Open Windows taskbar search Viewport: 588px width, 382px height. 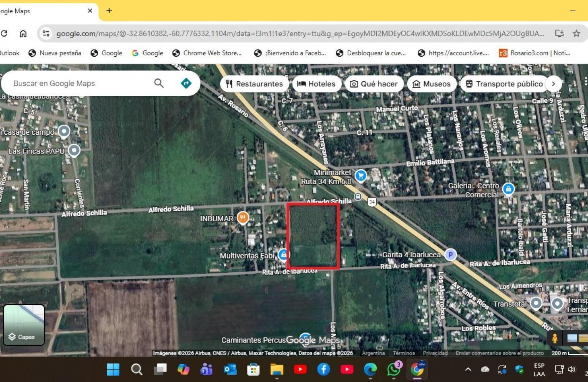[136, 369]
